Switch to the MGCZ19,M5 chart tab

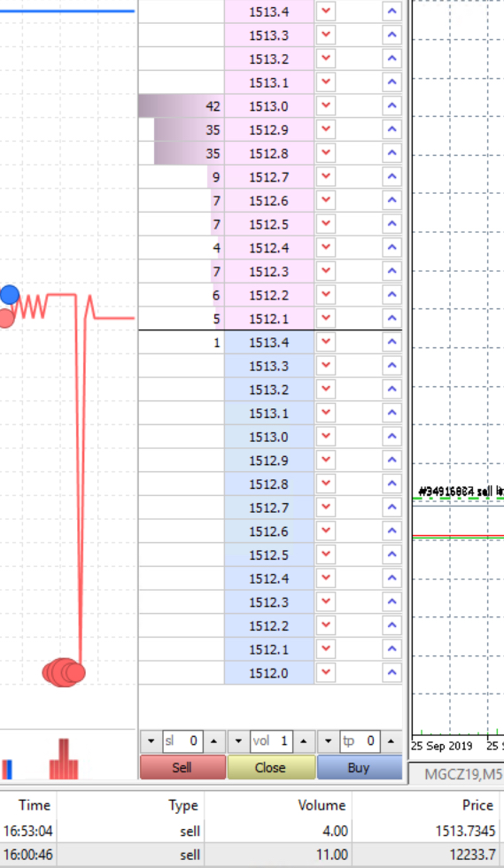(463, 773)
